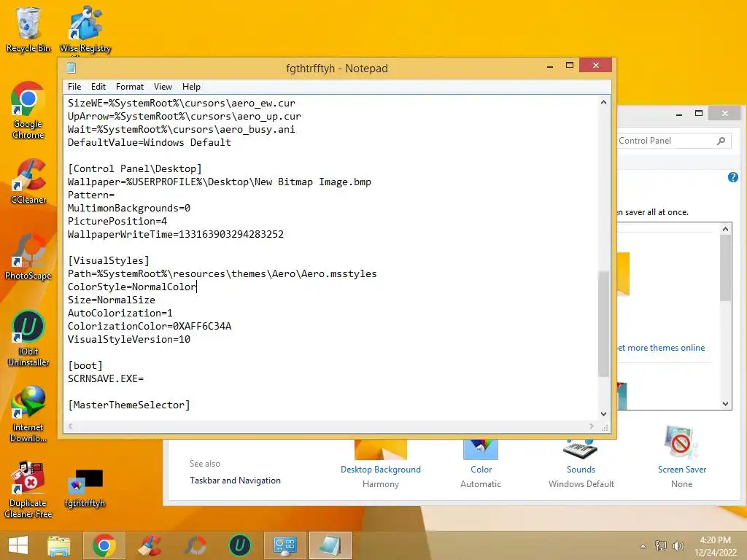
Task: Click the Screen Saver link
Action: click(x=682, y=470)
